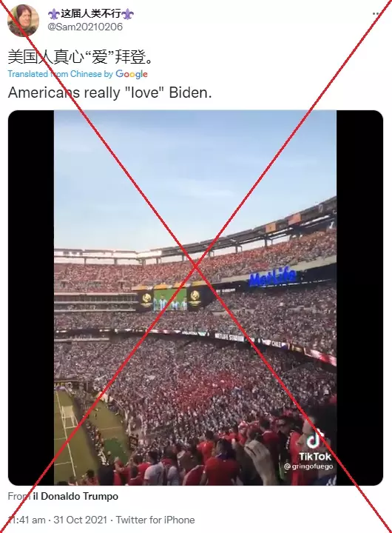Open the 这届人类不行 display name
This screenshot has width=392, height=533.
pyautogui.click(x=91, y=14)
